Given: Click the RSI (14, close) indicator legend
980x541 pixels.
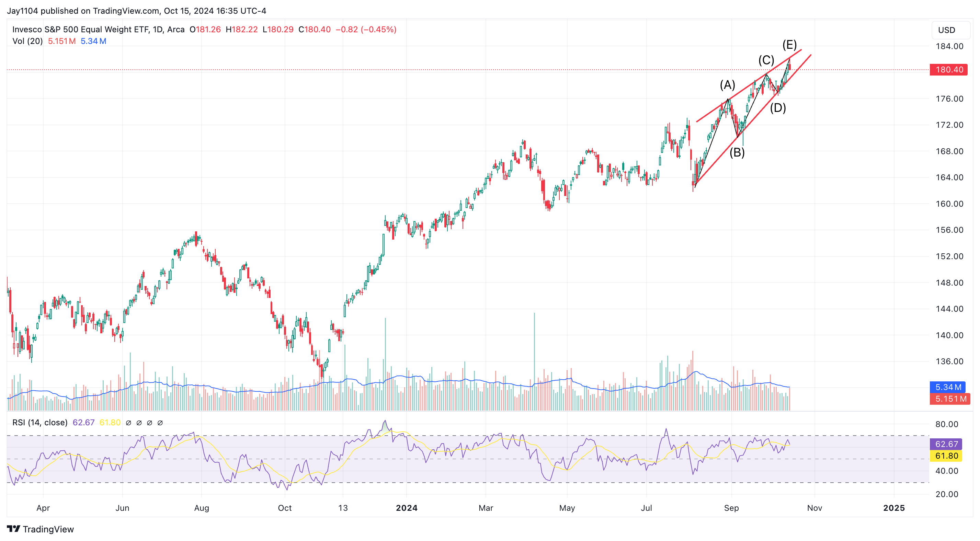Looking at the screenshot, I should pos(40,422).
